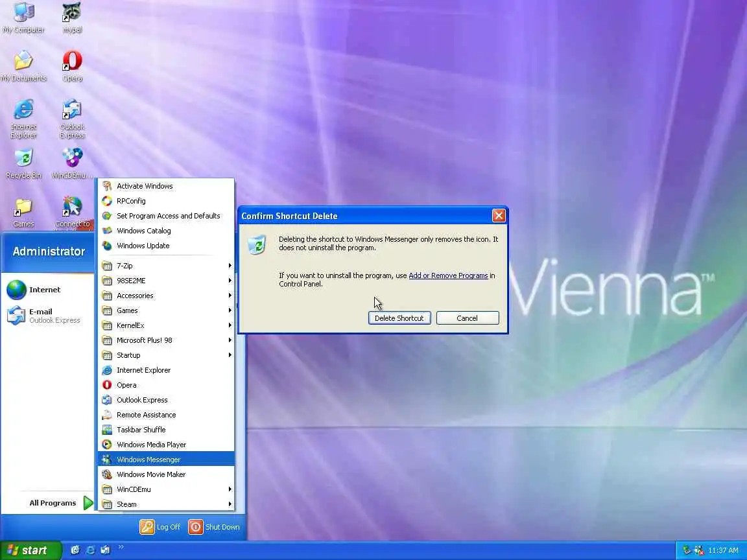Click the 11:37 AM taskbar clock
The height and width of the screenshot is (560, 747).
(x=723, y=550)
